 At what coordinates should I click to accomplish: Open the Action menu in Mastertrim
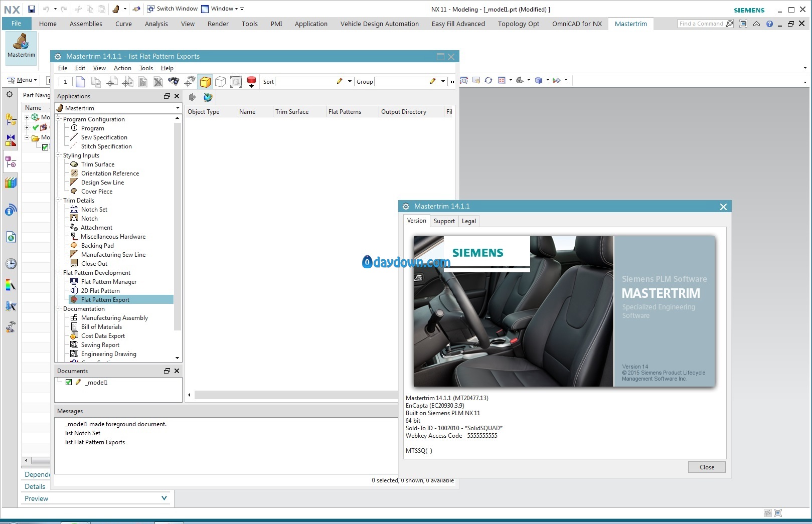[x=122, y=68]
